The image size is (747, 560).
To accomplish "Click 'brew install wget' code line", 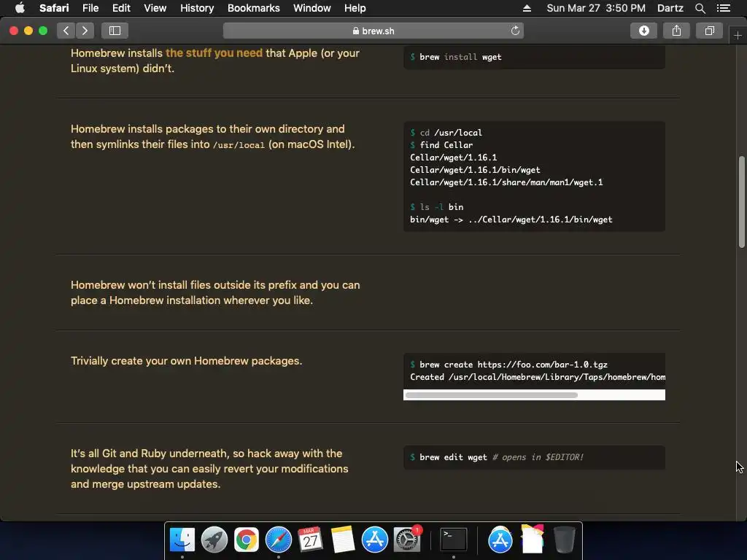I will tap(456, 57).
